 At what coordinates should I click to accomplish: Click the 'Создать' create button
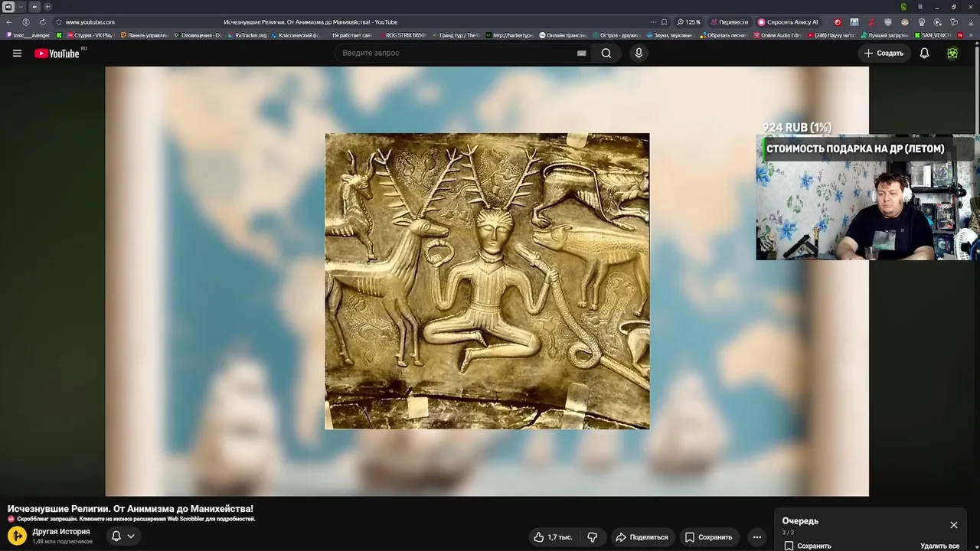click(x=884, y=53)
